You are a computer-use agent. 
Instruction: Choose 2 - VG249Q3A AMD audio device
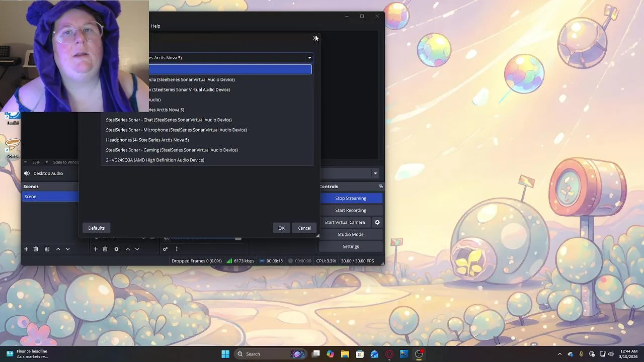207,160
